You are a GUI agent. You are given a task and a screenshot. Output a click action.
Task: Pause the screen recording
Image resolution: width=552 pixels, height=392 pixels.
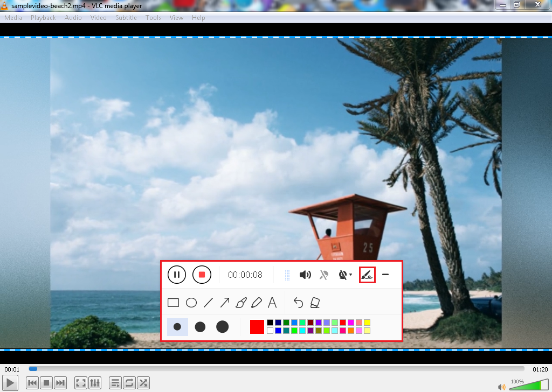coord(177,275)
